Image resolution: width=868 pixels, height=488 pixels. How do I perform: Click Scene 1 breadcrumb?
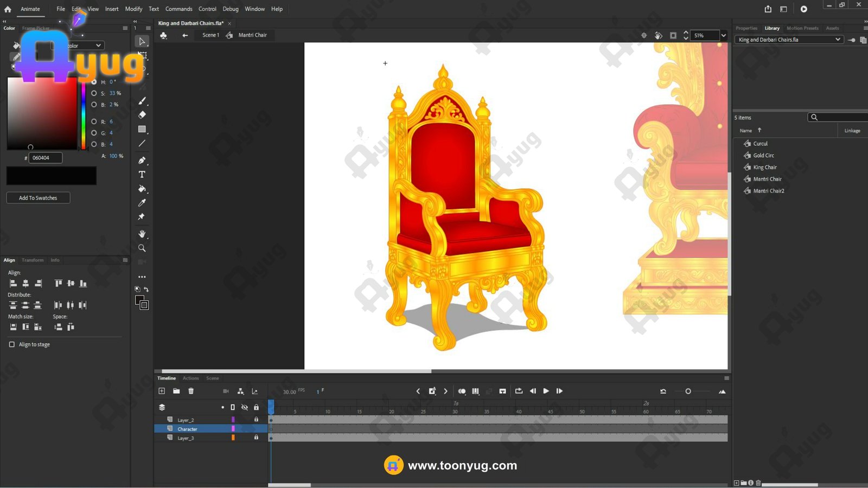pos(210,35)
